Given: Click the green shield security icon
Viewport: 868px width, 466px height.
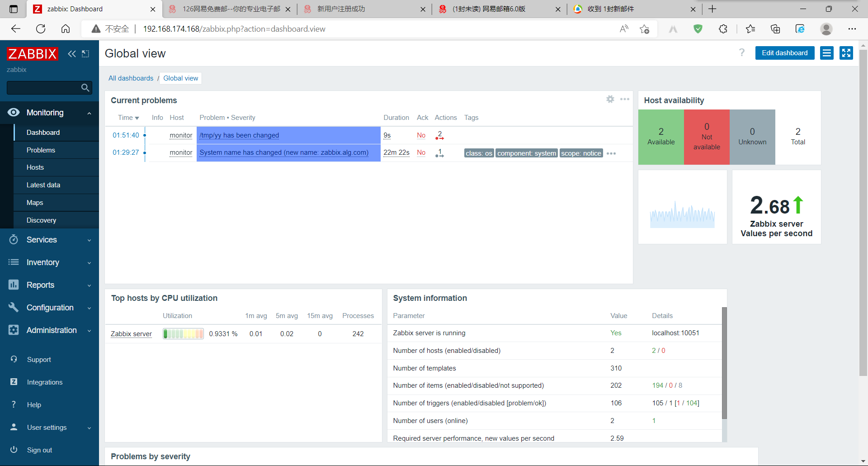Looking at the screenshot, I should point(698,29).
